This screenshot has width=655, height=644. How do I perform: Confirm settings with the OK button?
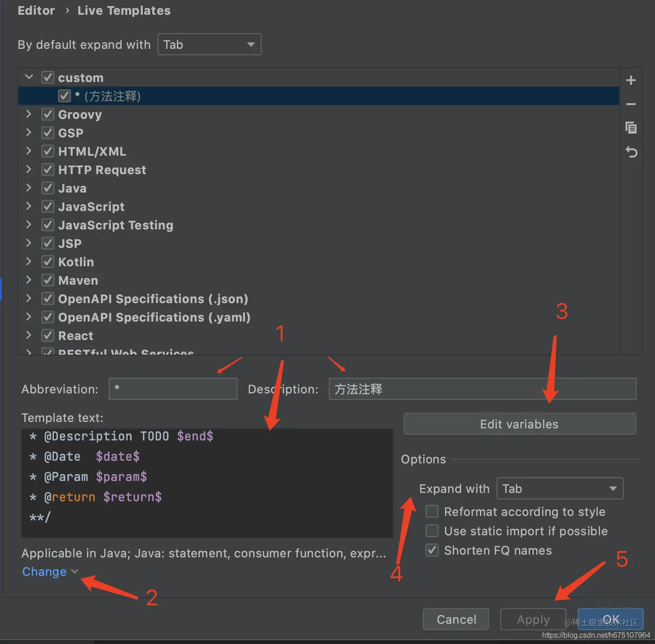coord(611,619)
